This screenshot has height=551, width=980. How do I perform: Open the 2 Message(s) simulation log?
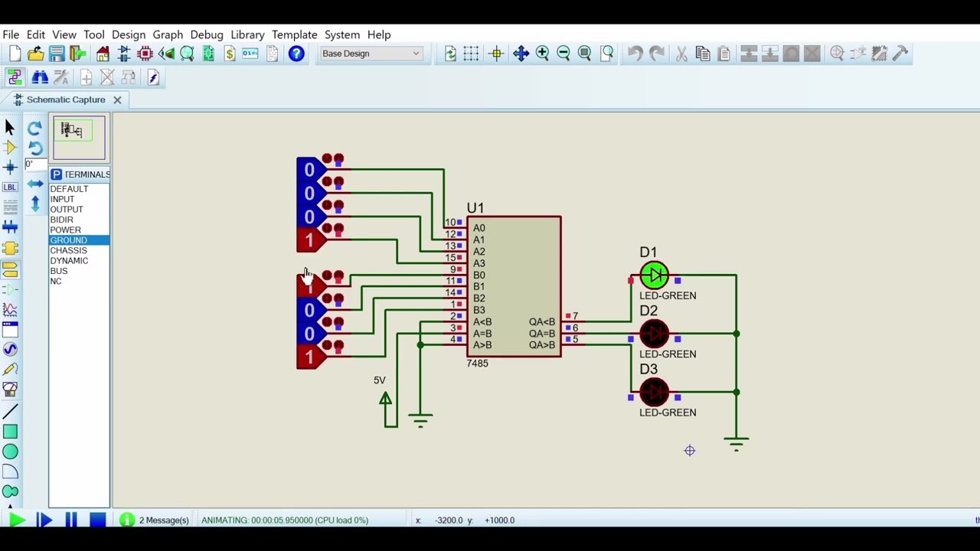coord(155,520)
